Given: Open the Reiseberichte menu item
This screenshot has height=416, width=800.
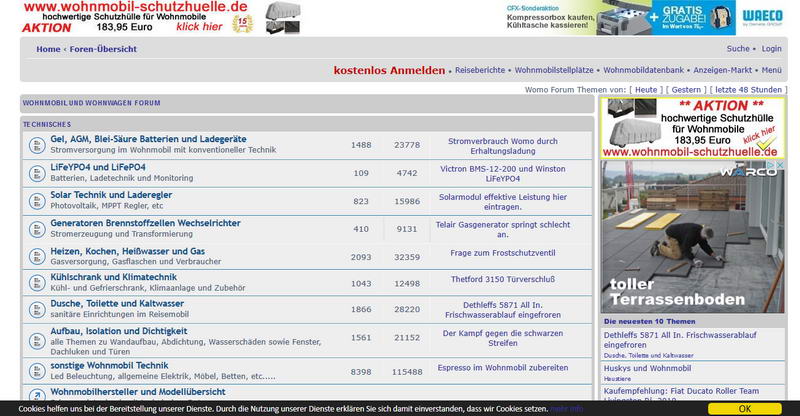Looking at the screenshot, I should coord(482,71).
